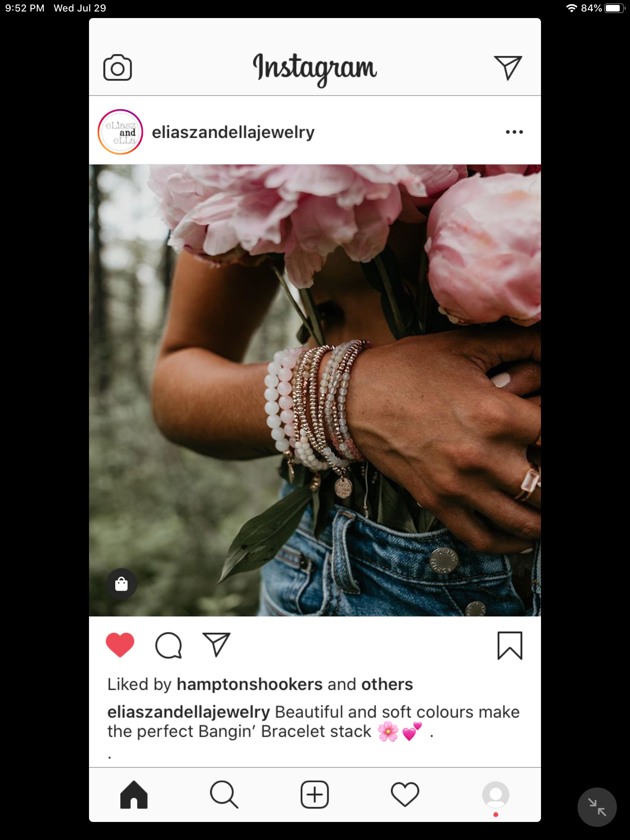
Task: Tap the shopping bag product tag icon
Action: [x=121, y=584]
